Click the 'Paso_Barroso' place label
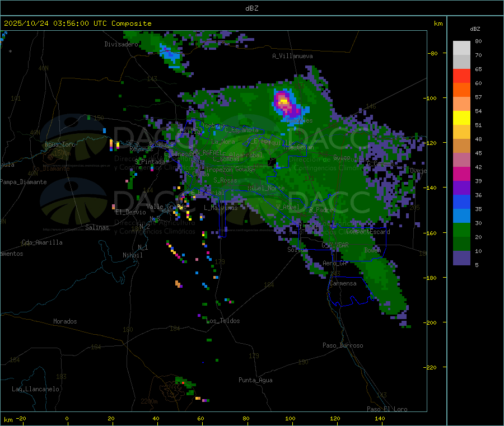Image resolution: width=504 pixels, height=426 pixels. [x=343, y=345]
